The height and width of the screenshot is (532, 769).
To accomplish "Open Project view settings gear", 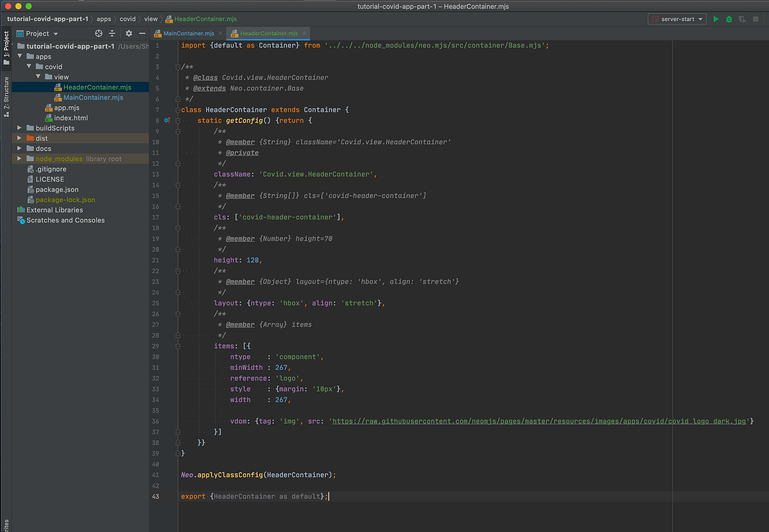I will point(129,33).
